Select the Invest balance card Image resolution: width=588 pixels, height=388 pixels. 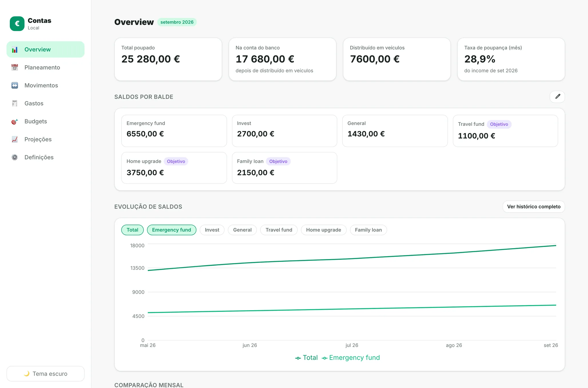pos(285,131)
